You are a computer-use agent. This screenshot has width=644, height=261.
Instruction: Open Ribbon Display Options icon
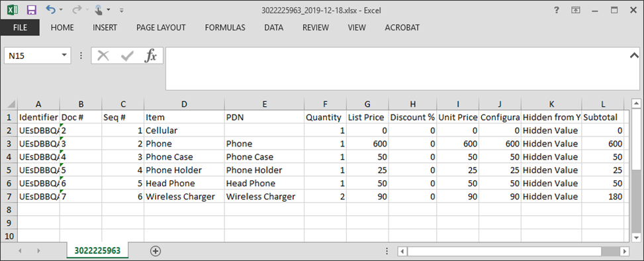point(576,11)
